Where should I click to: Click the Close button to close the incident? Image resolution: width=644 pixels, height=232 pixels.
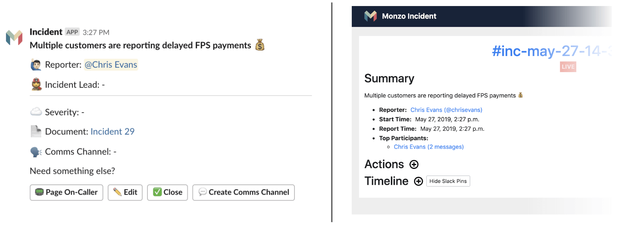click(167, 192)
